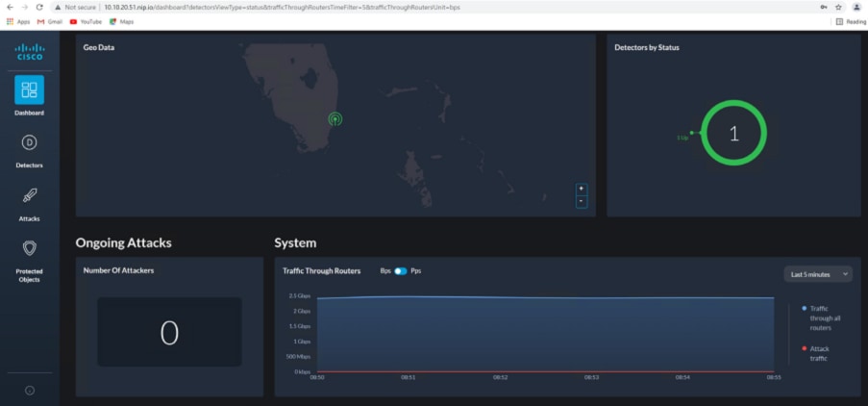Image resolution: width=868 pixels, height=406 pixels.
Task: Click the green detectors status ring
Action: point(734,134)
